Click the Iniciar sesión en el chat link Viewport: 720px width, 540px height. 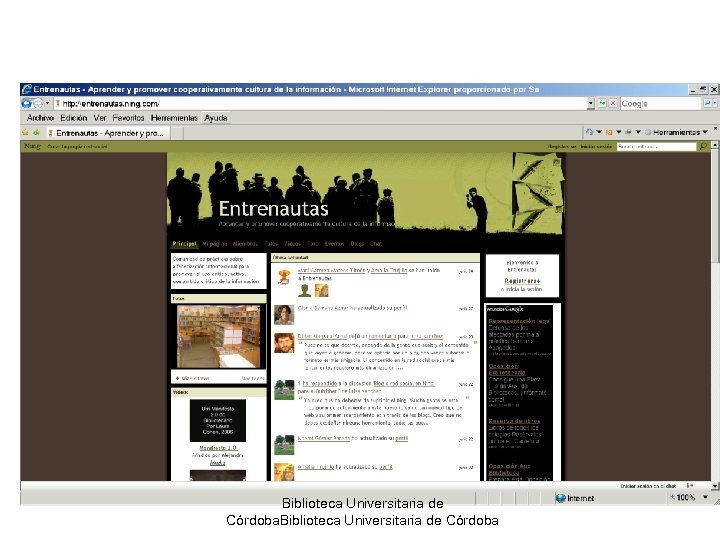648,486
